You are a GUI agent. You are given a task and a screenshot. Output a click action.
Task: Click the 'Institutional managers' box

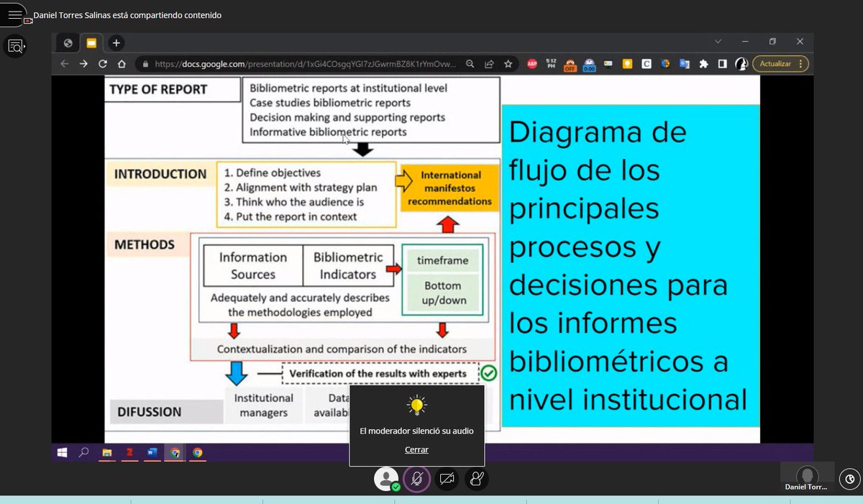(263, 406)
